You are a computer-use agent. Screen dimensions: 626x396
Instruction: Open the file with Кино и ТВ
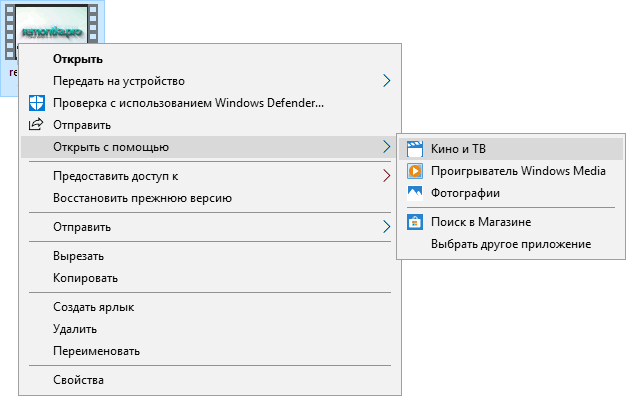(511, 149)
